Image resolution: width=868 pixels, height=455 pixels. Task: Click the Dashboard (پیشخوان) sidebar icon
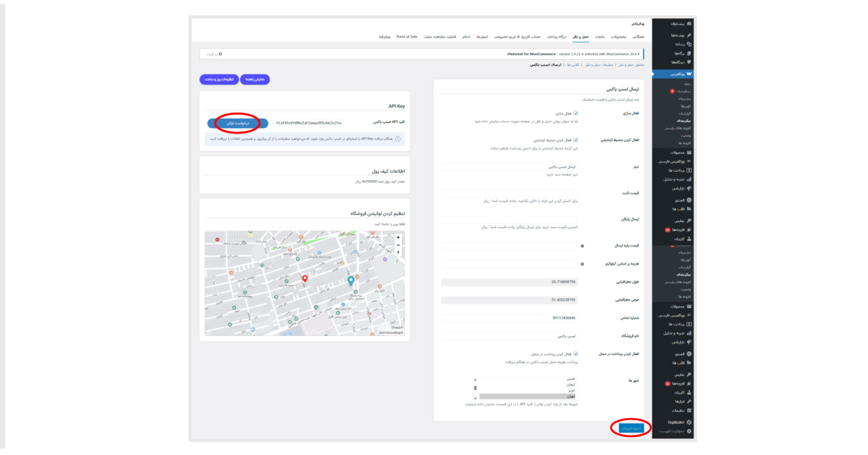coord(689,24)
